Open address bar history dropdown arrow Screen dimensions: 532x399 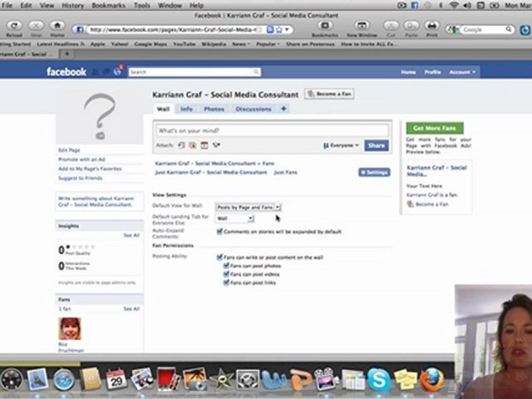pyautogui.click(x=287, y=30)
